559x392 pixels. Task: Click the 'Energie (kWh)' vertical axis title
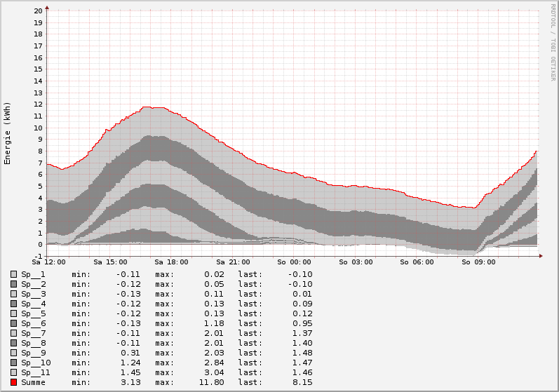point(8,133)
